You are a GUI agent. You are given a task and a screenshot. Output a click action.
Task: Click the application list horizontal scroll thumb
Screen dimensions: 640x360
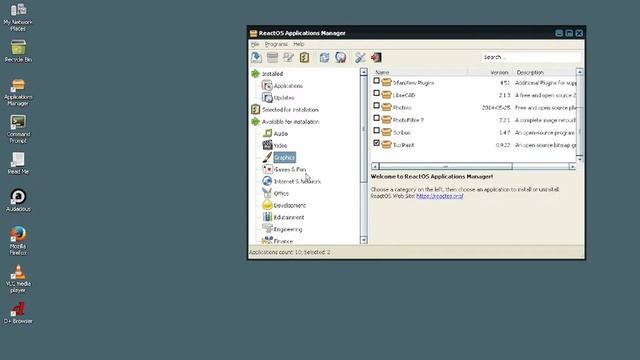pos(445,167)
